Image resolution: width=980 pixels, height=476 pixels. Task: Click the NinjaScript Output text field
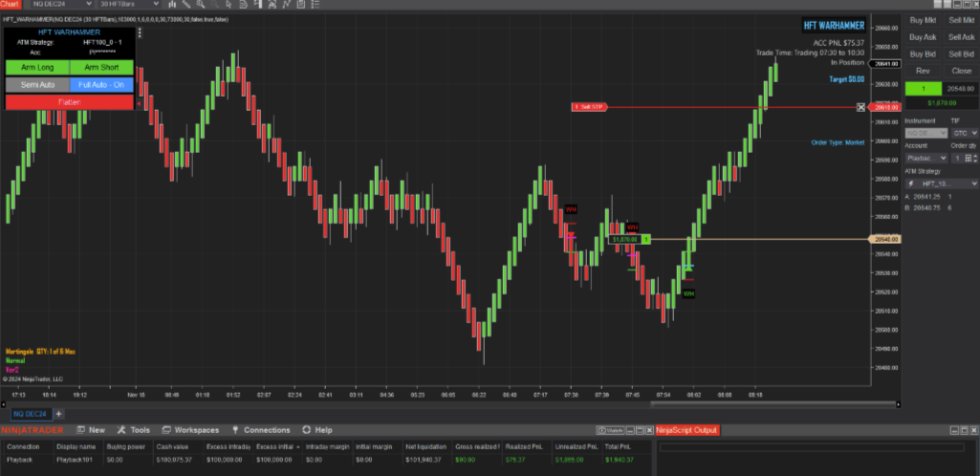(812, 447)
